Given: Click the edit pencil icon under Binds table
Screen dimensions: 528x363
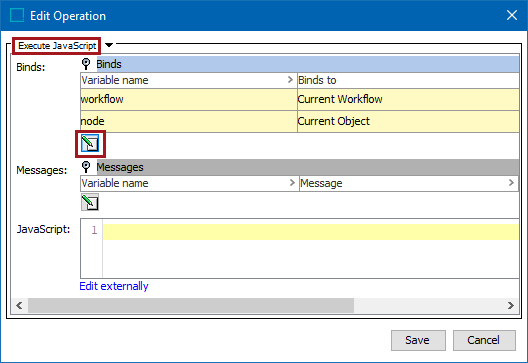Looking at the screenshot, I should (90, 144).
